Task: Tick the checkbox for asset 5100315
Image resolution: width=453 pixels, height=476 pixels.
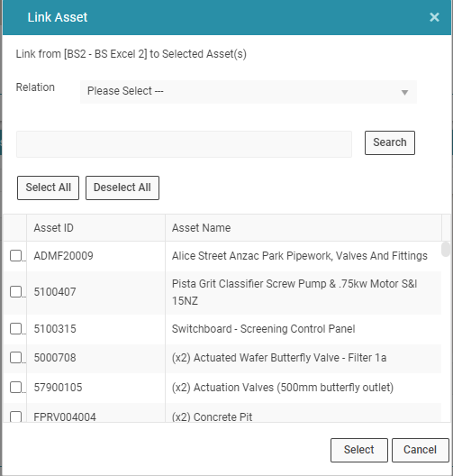Action: [x=16, y=328]
